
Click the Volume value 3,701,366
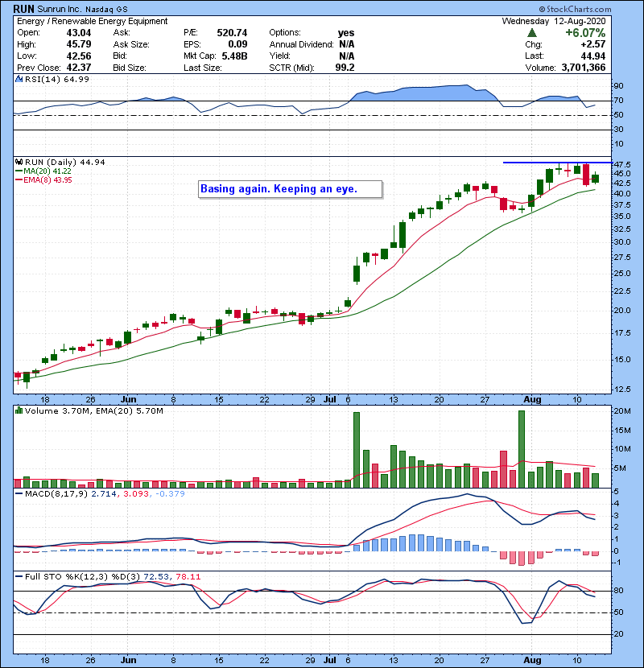584,68
